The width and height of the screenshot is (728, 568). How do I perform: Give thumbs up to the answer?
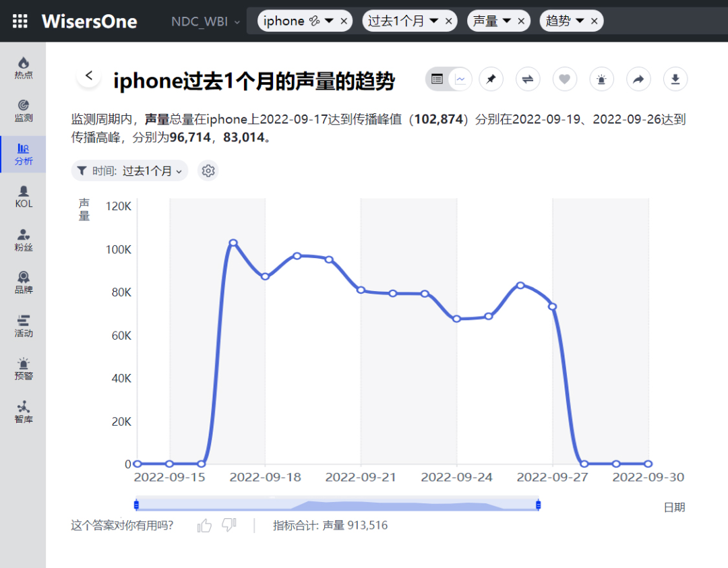[x=204, y=526]
